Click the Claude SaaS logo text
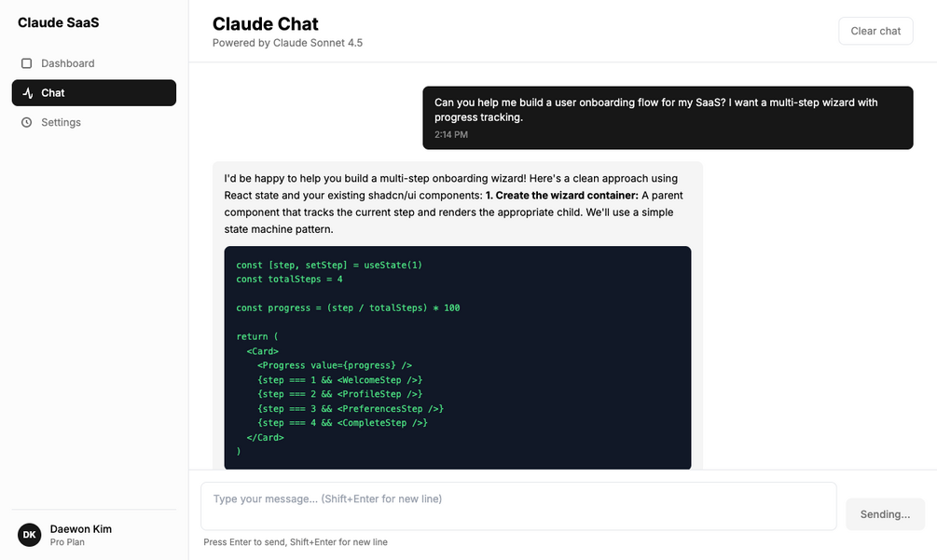This screenshot has height=560, width=937. click(58, 22)
